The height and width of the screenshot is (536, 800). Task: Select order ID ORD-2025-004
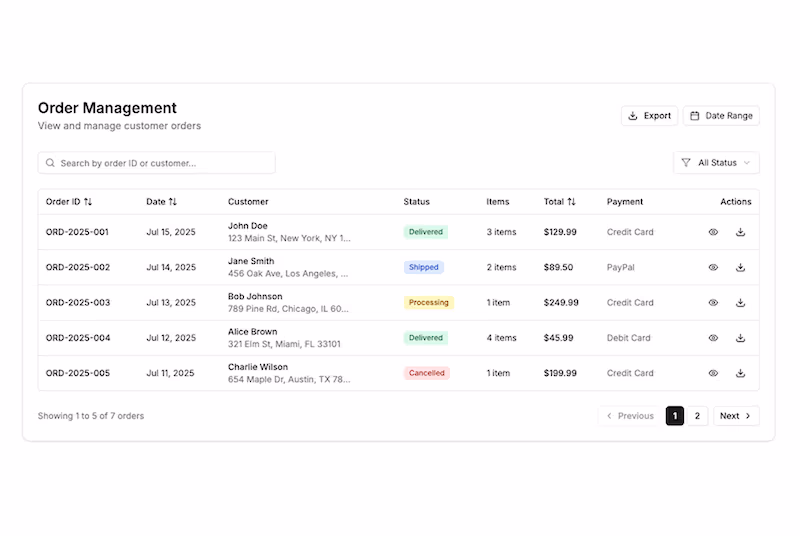pyautogui.click(x=78, y=338)
